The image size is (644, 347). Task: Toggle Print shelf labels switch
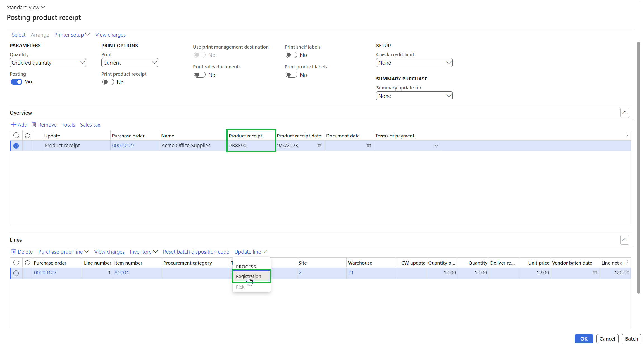click(x=291, y=55)
